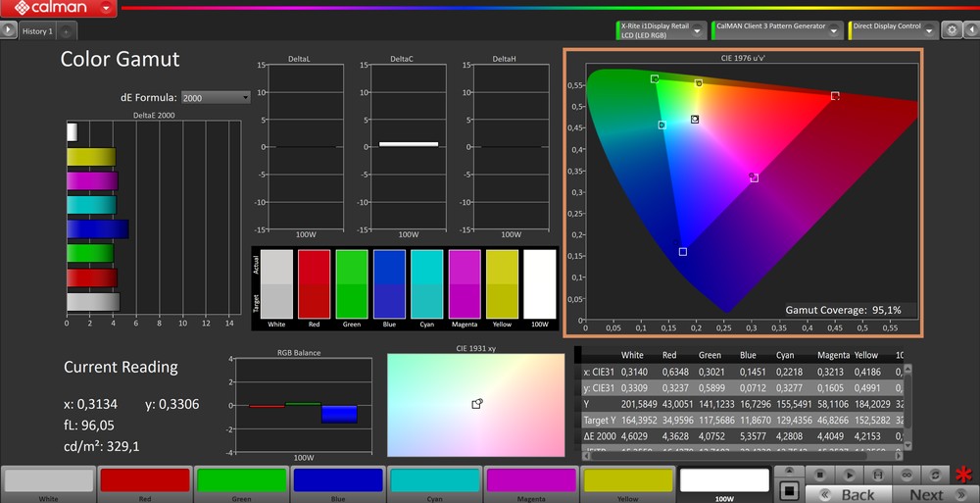Screen dimensions: 980x503
Task: Click the stop measurement icon
Action: (820, 475)
